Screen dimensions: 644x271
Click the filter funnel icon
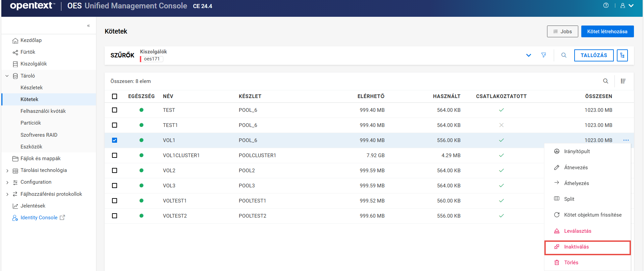pos(543,55)
